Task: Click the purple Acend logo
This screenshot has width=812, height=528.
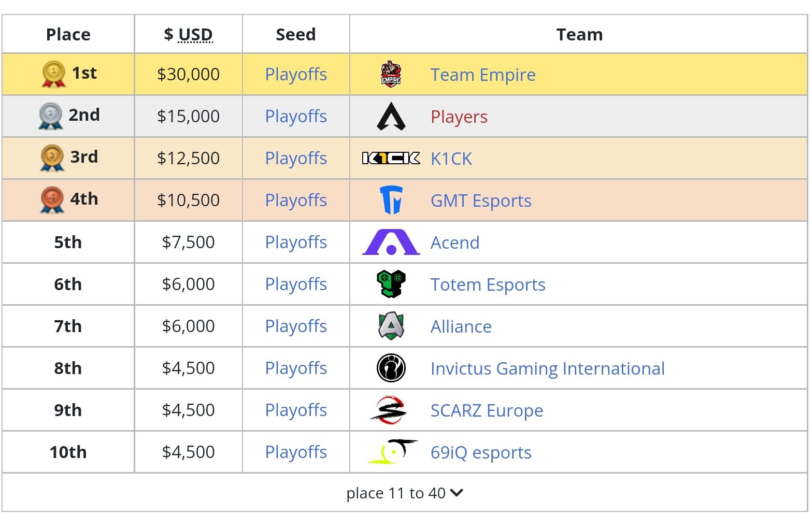Action: 391,242
